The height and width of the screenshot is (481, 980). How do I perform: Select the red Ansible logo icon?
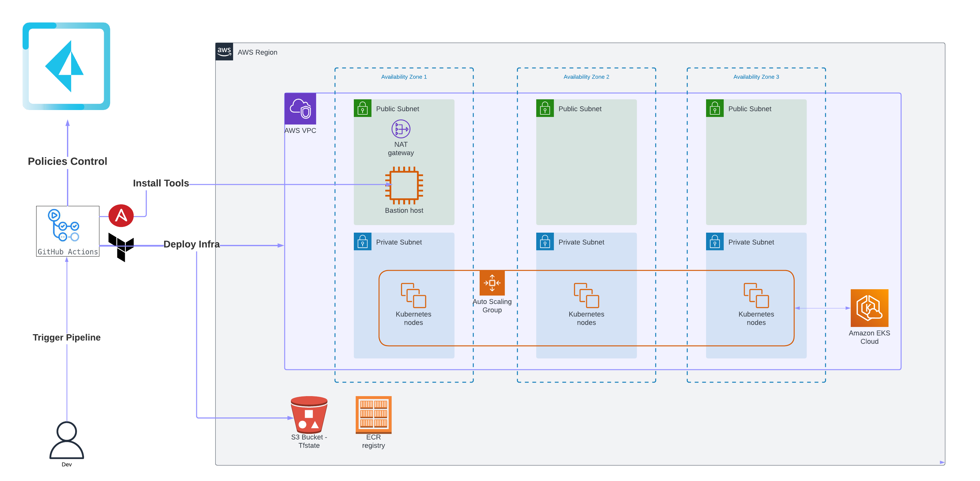[x=121, y=216]
